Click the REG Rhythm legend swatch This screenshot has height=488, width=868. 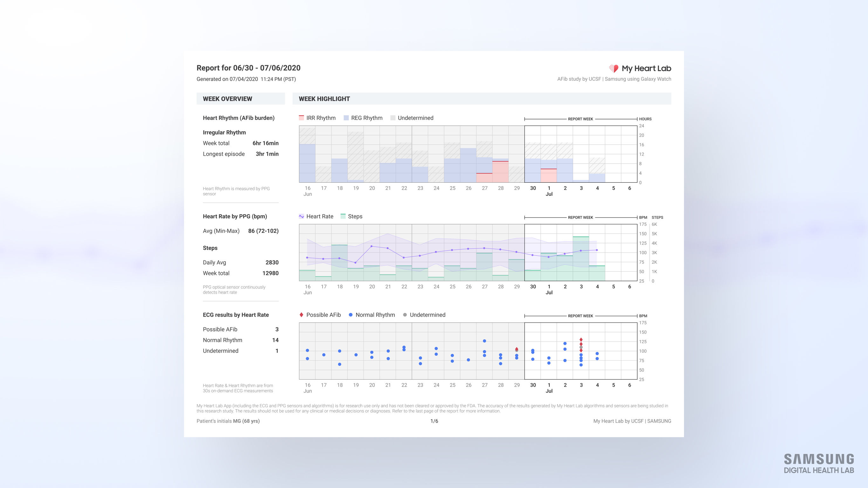346,118
